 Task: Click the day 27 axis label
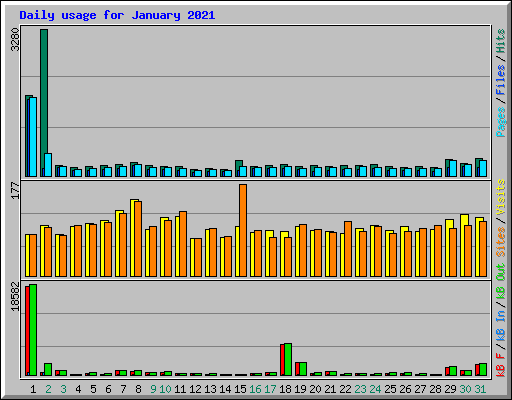(x=420, y=389)
